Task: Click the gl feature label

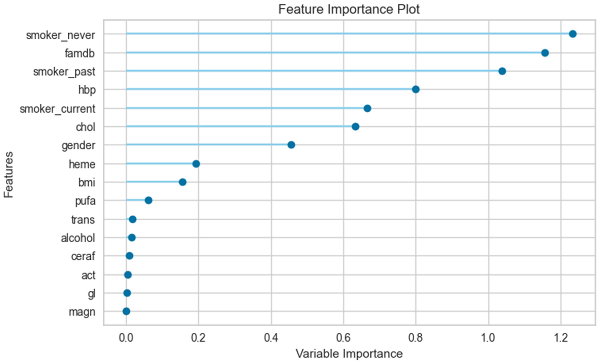Action: (x=92, y=294)
